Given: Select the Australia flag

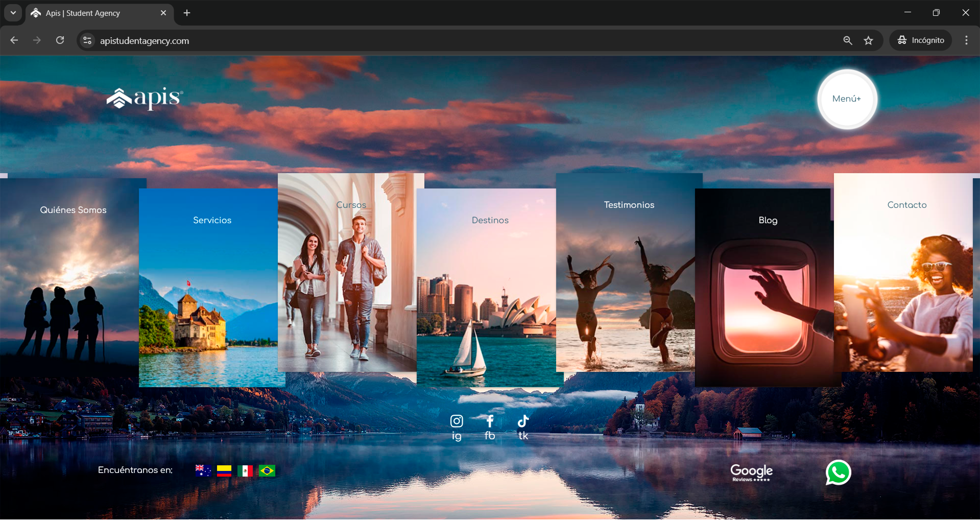Looking at the screenshot, I should pyautogui.click(x=203, y=470).
